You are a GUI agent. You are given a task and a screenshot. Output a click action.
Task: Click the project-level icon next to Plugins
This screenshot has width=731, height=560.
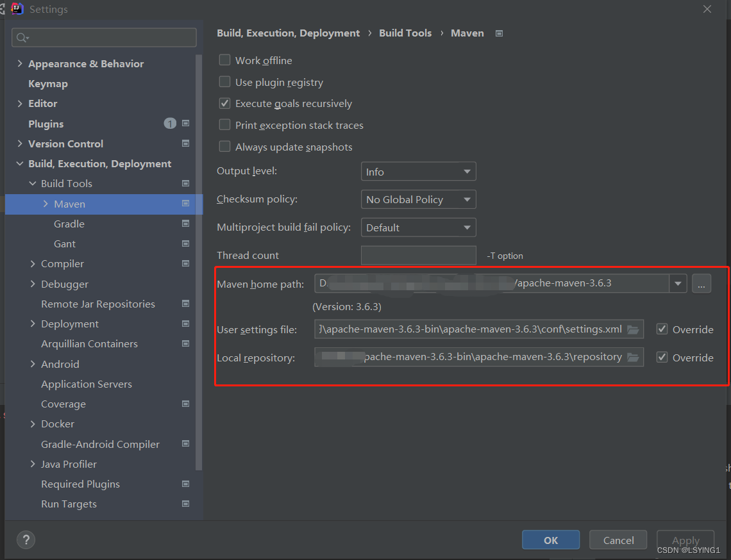click(185, 124)
